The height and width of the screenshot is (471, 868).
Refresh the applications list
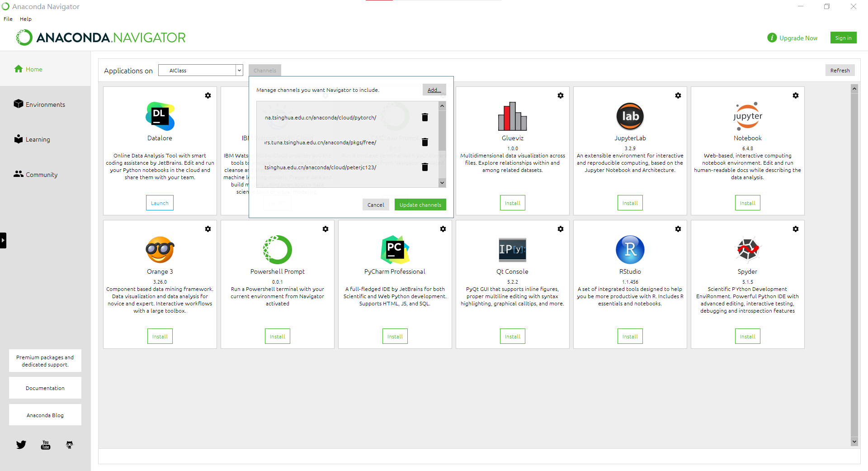[840, 70]
